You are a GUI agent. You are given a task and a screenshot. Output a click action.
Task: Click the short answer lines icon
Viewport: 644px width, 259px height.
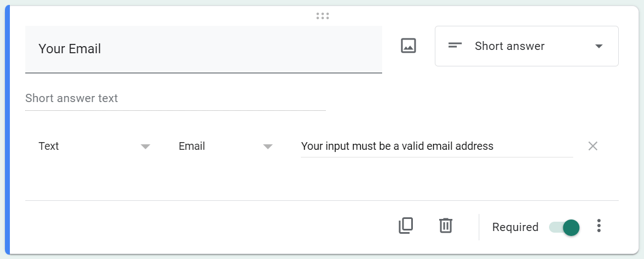click(455, 46)
